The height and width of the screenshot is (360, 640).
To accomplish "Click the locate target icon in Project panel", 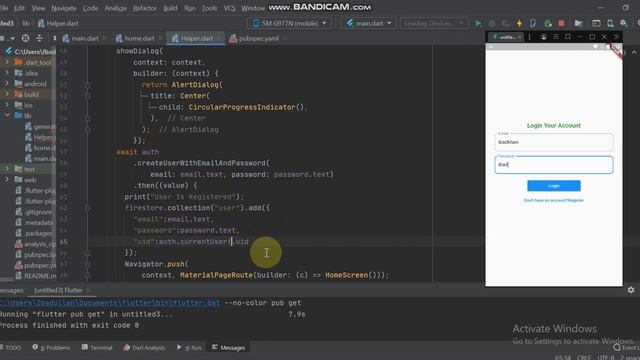I will click(25, 38).
